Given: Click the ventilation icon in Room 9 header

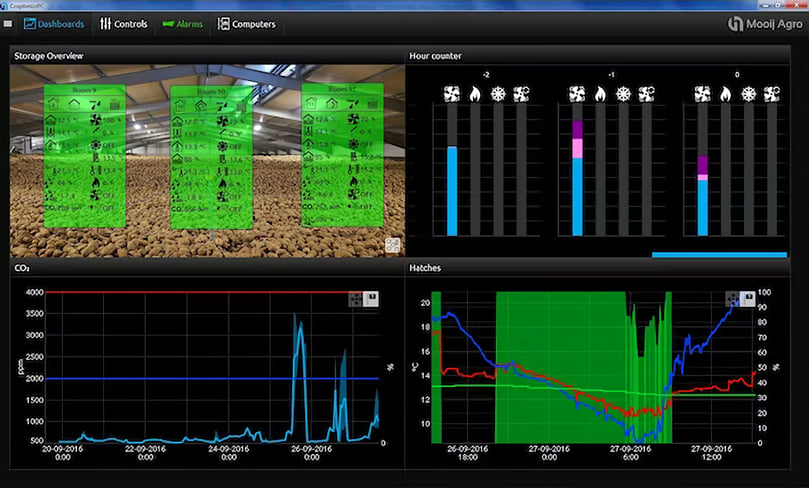Looking at the screenshot, I should click(x=95, y=105).
